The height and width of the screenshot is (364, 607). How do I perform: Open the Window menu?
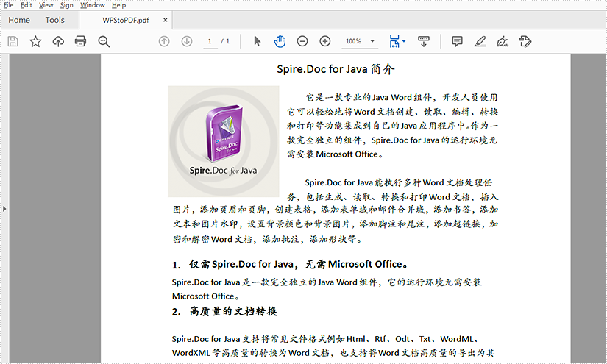[x=93, y=5]
